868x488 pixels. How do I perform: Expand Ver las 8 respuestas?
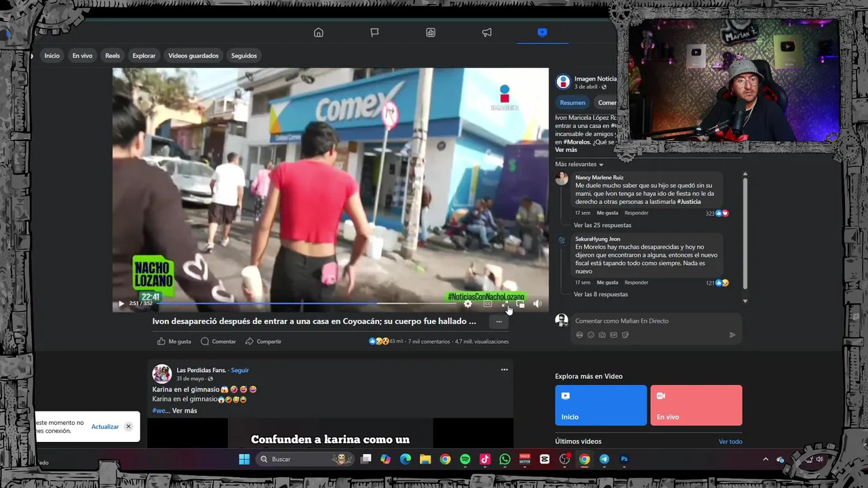point(601,295)
